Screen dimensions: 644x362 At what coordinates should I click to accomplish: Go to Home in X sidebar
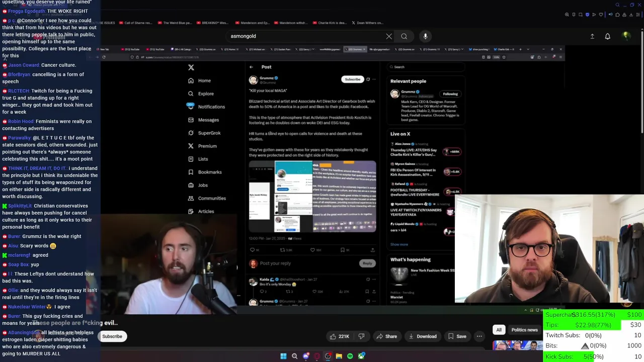pyautogui.click(x=199, y=80)
